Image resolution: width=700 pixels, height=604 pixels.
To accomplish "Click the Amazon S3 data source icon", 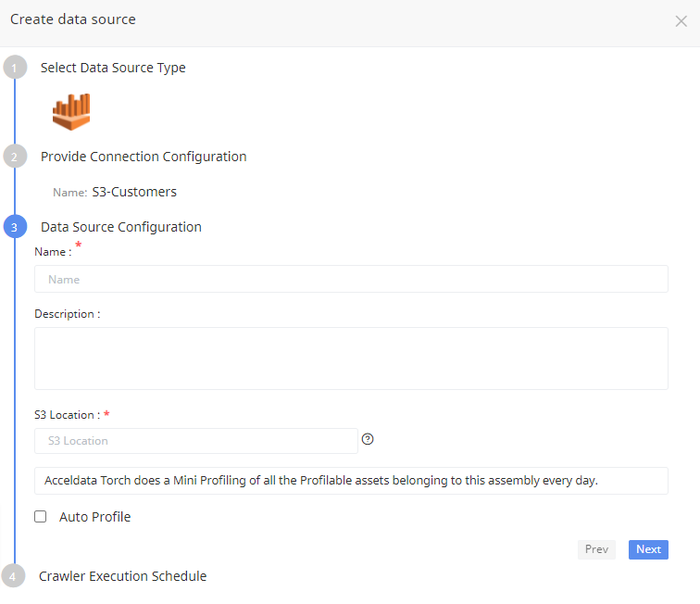I will (x=71, y=111).
